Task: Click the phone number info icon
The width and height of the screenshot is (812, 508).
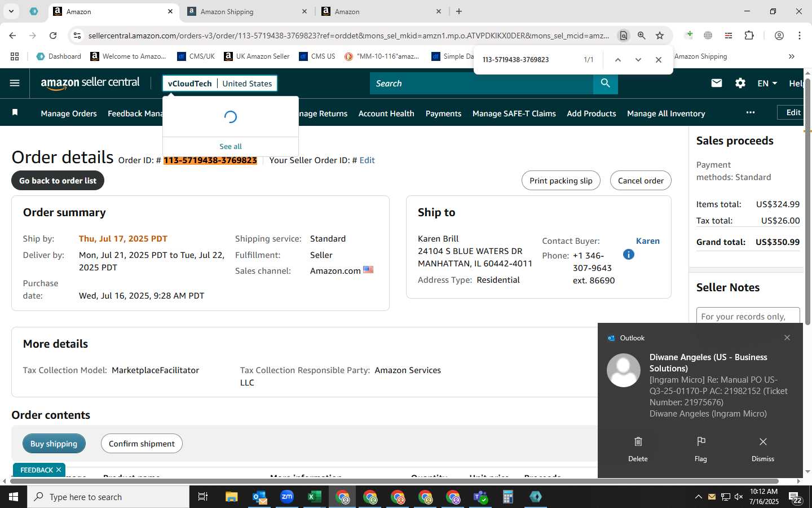Action: tap(629, 255)
